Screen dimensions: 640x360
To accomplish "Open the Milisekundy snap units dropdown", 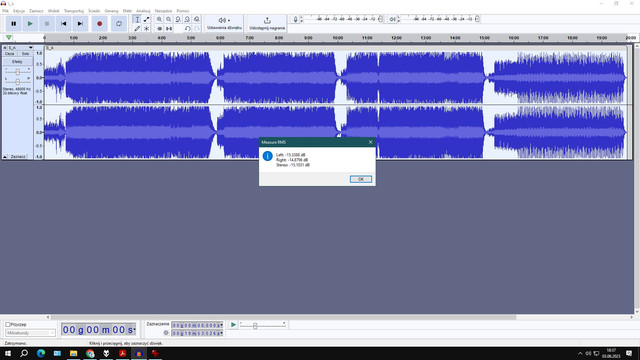I will click(30, 333).
